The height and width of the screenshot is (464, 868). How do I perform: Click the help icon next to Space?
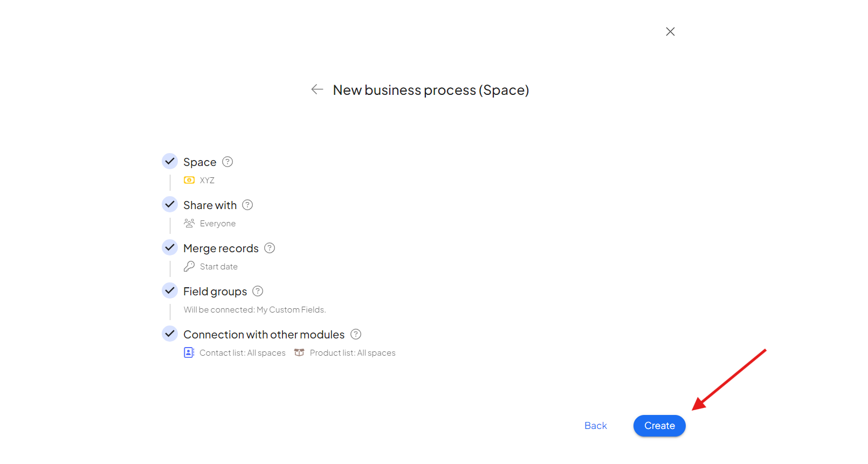tap(228, 162)
